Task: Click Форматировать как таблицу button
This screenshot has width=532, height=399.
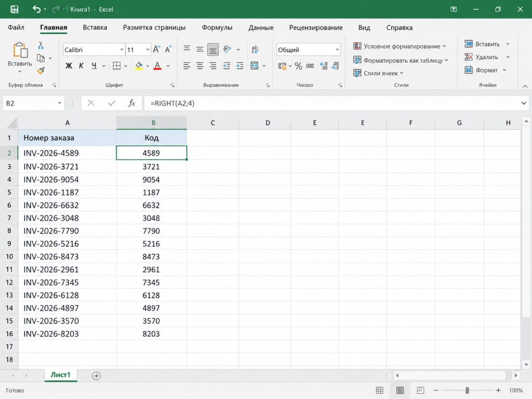Action: click(401, 60)
